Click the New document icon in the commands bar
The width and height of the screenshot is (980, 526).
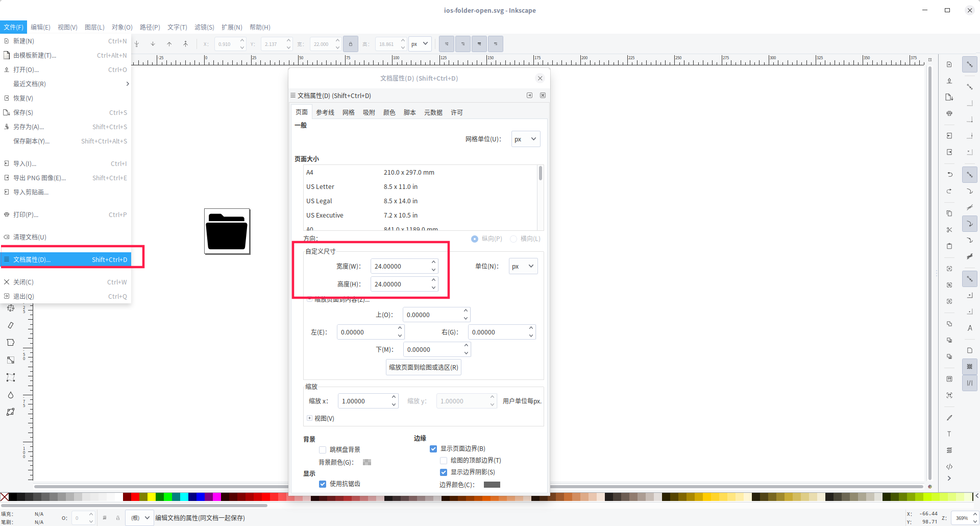[949, 64]
